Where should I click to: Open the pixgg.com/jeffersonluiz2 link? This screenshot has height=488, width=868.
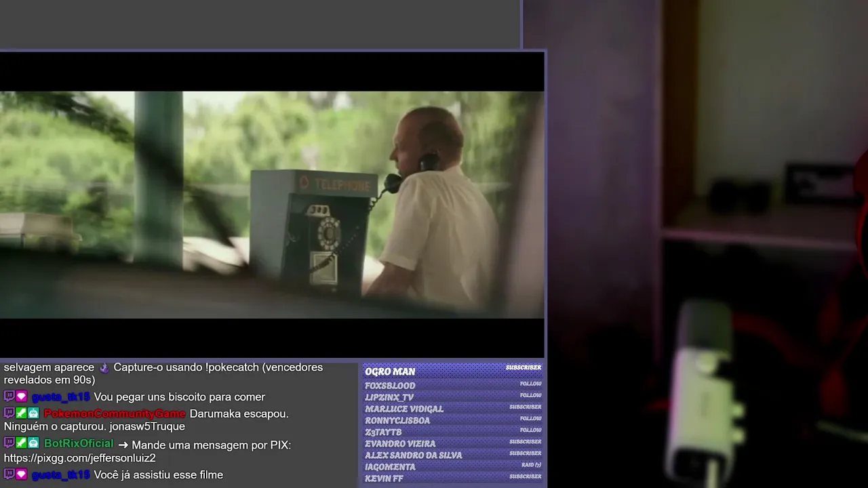coord(79,458)
